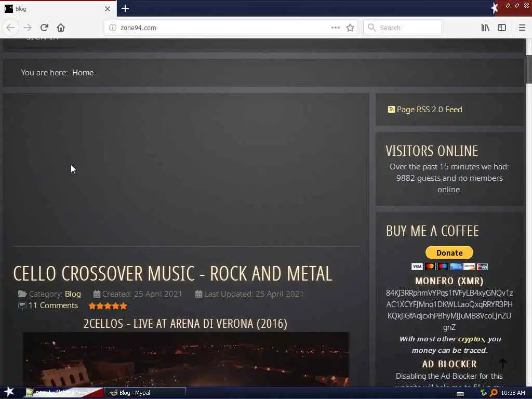Click the 10:38 AM system clock
The image size is (532, 399).
click(513, 393)
